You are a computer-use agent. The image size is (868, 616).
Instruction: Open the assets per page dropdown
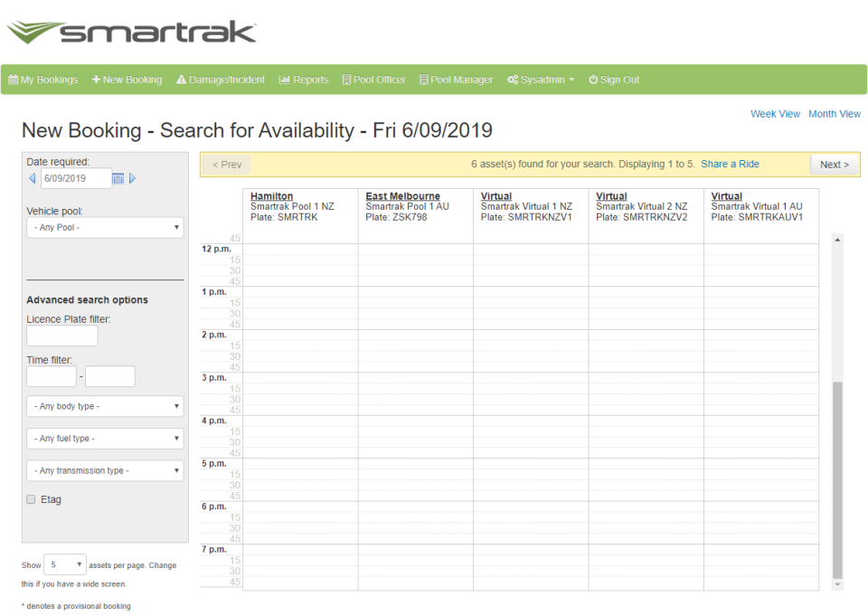[65, 564]
